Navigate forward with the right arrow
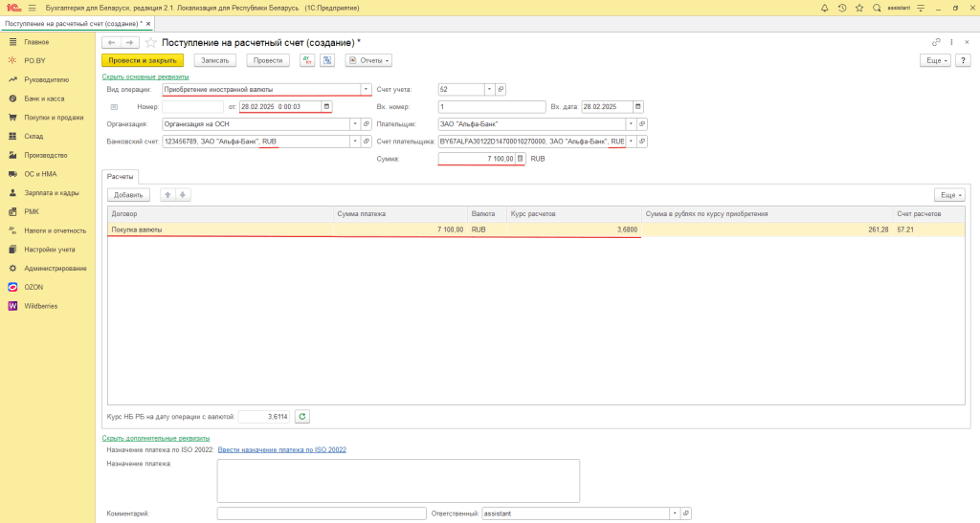 129,42
